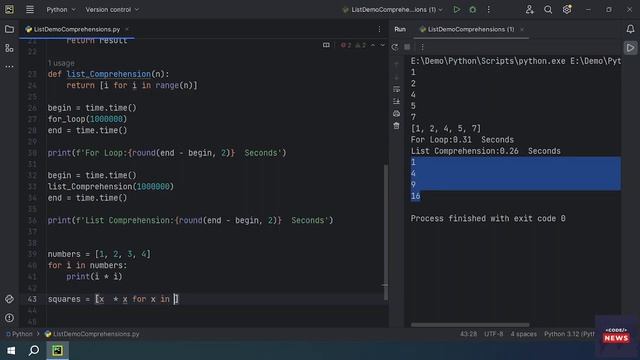Change the UTF-8 file encoding
This screenshot has width=640, height=360.
pyautogui.click(x=493, y=334)
